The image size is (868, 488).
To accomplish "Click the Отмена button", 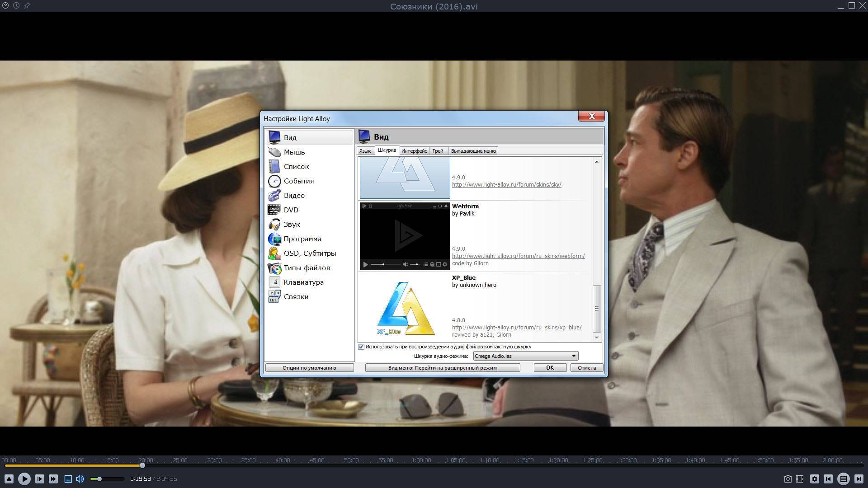I will [587, 368].
